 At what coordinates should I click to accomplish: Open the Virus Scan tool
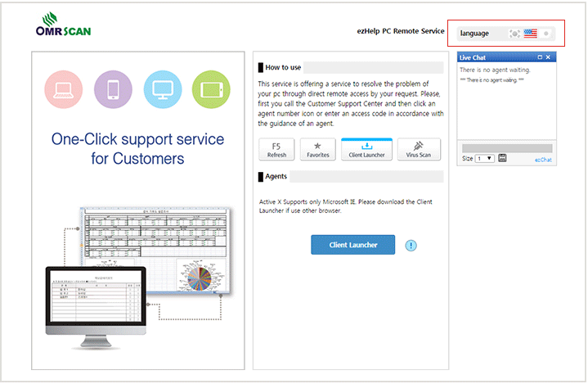[418, 149]
